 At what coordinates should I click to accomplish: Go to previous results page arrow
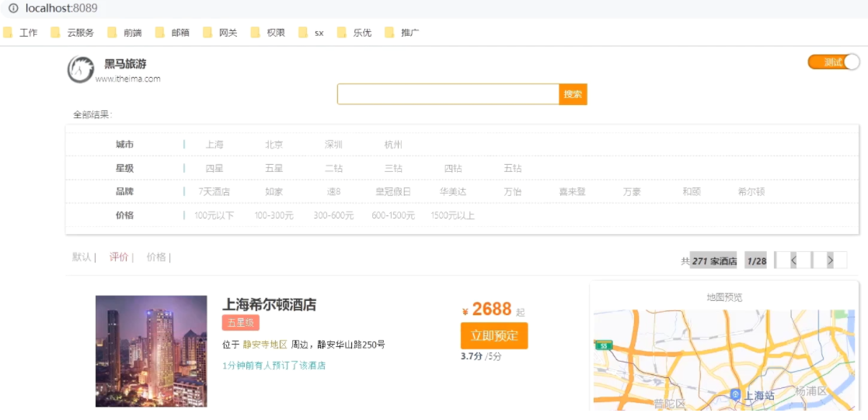793,260
